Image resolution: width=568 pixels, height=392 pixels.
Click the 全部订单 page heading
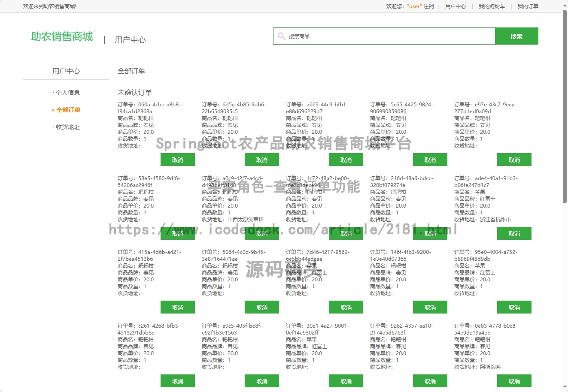coord(131,71)
